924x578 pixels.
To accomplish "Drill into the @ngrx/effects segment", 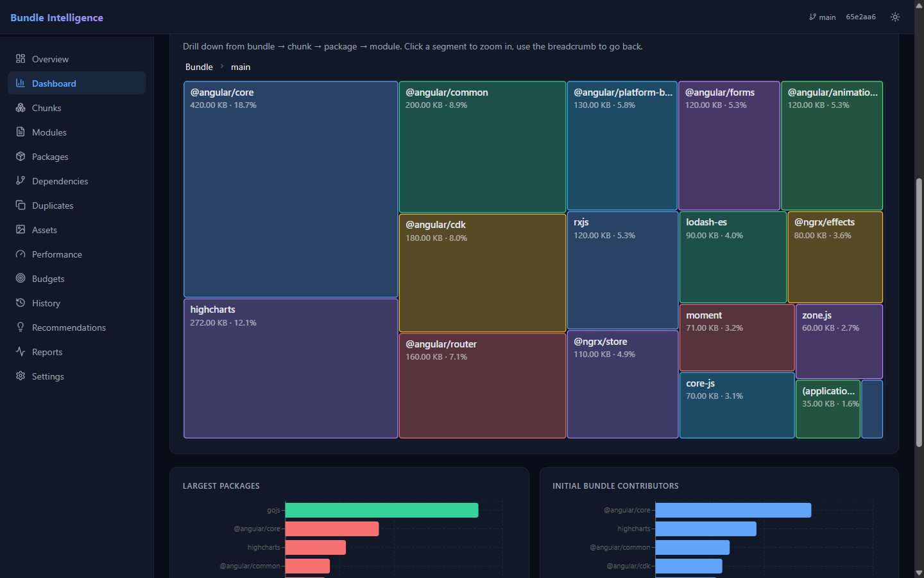I will pyautogui.click(x=835, y=257).
